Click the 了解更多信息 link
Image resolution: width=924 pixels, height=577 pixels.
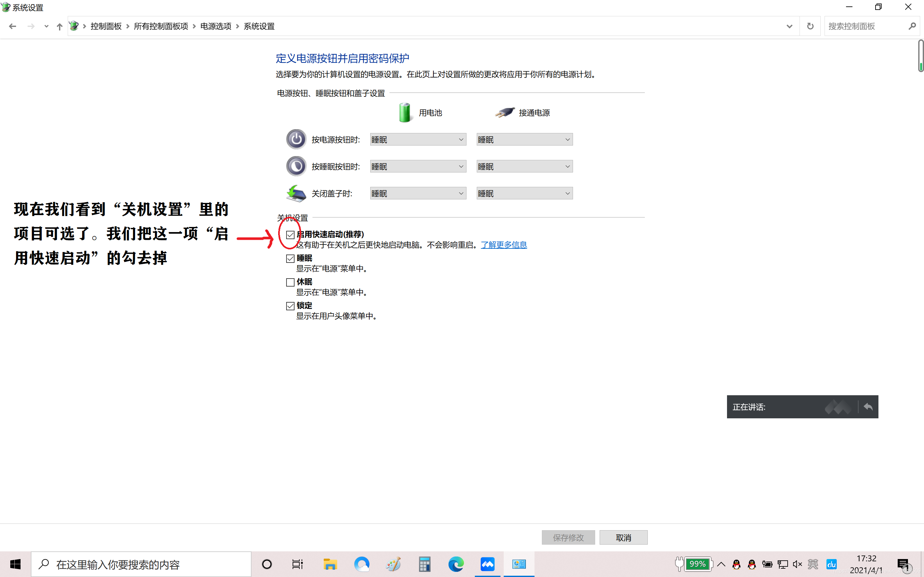coord(504,245)
